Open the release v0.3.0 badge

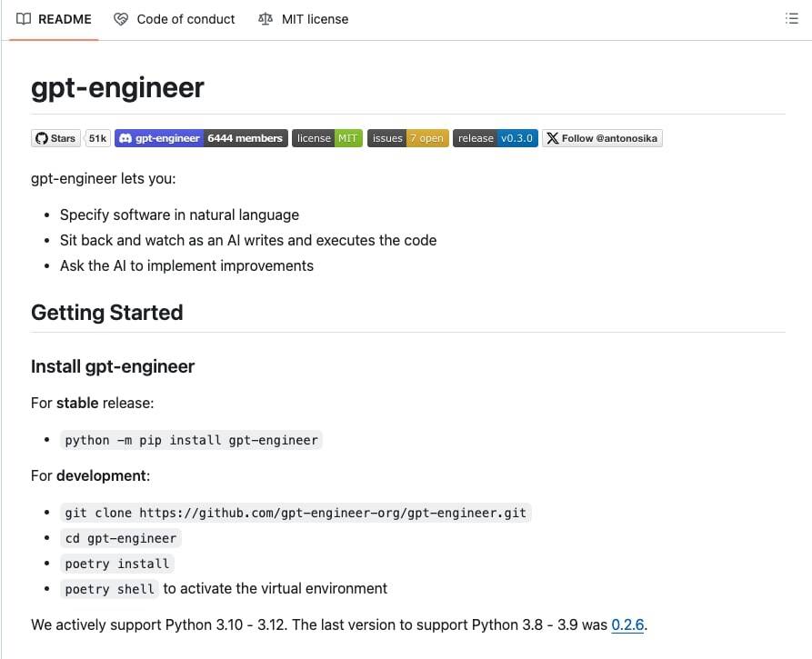(496, 138)
